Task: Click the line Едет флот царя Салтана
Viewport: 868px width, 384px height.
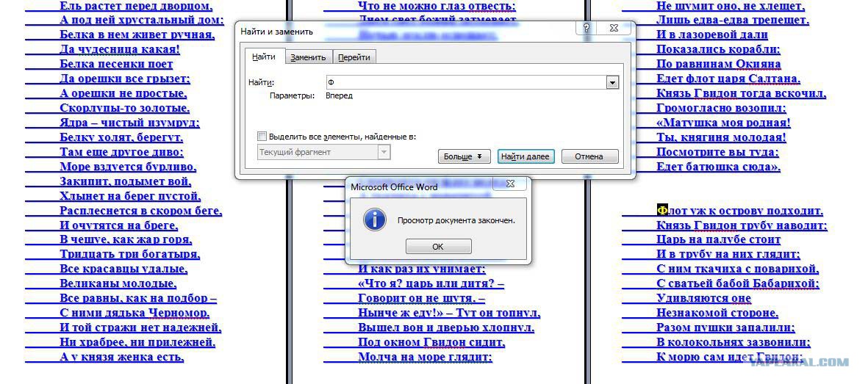Action: pyautogui.click(x=728, y=79)
